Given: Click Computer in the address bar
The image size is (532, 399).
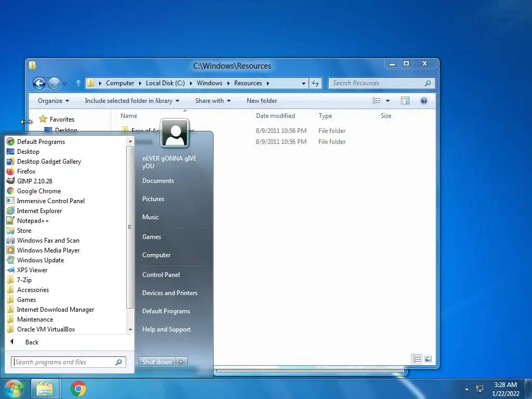Looking at the screenshot, I should (120, 83).
